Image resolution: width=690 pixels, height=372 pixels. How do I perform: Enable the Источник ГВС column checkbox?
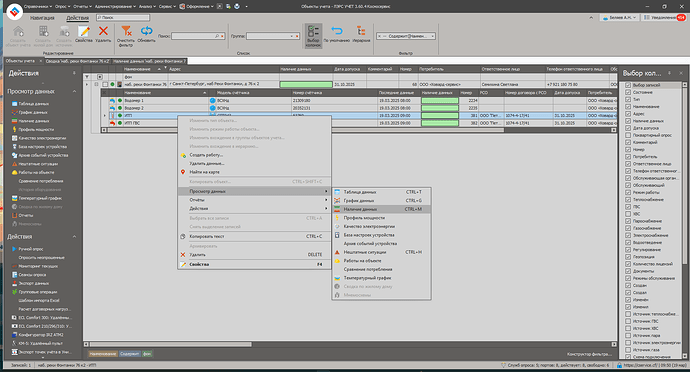pos(628,321)
